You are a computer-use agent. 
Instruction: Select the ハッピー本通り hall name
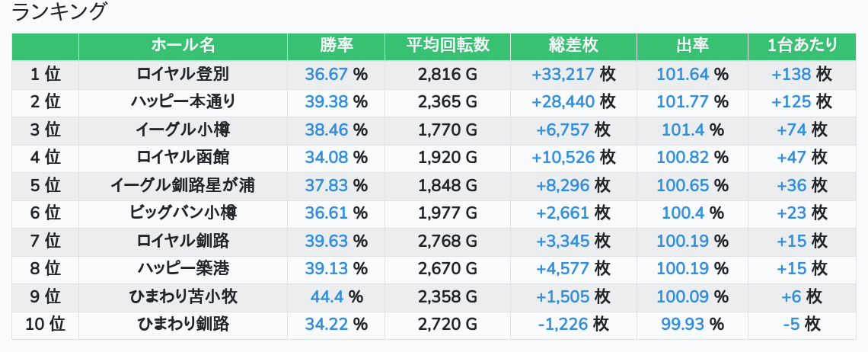click(183, 102)
